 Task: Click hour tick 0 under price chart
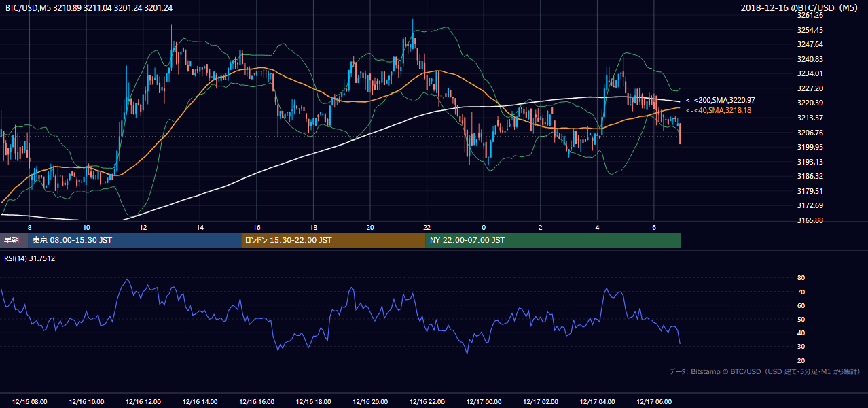[x=484, y=227]
